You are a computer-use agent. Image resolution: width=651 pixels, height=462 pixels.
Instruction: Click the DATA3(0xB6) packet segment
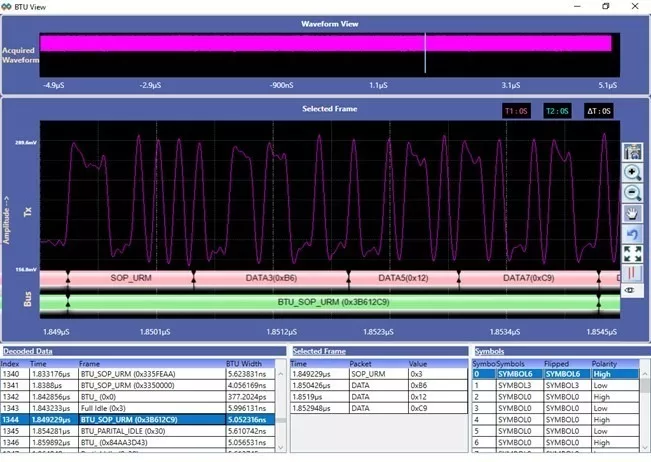pyautogui.click(x=272, y=277)
